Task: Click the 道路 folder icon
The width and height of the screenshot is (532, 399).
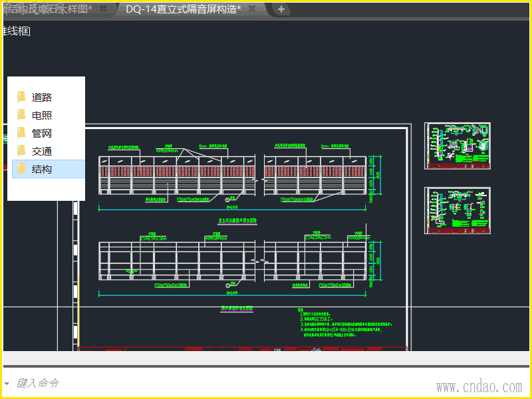Action: 21,97
